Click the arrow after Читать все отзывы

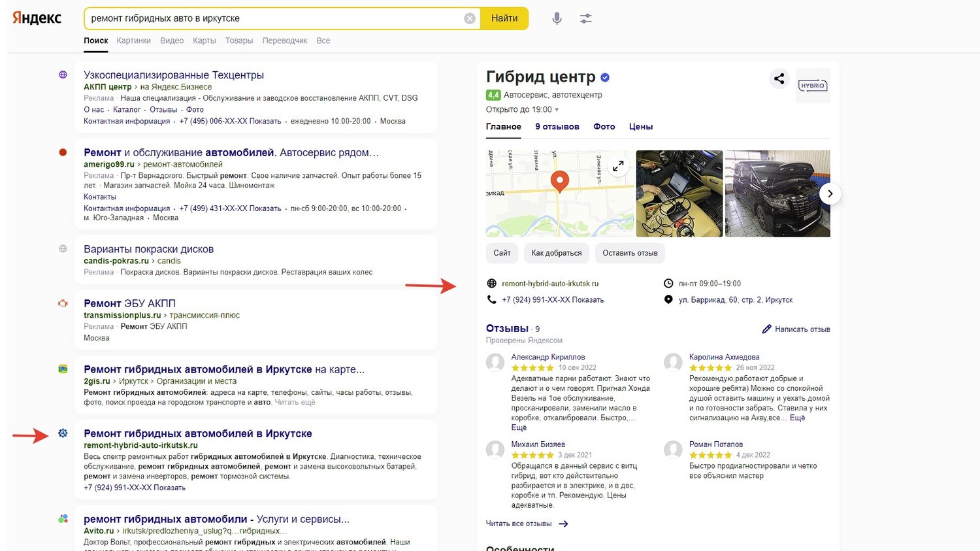pyautogui.click(x=563, y=524)
